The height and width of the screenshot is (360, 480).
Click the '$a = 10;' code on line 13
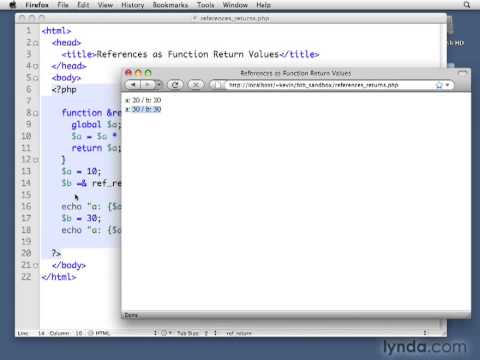coord(81,171)
